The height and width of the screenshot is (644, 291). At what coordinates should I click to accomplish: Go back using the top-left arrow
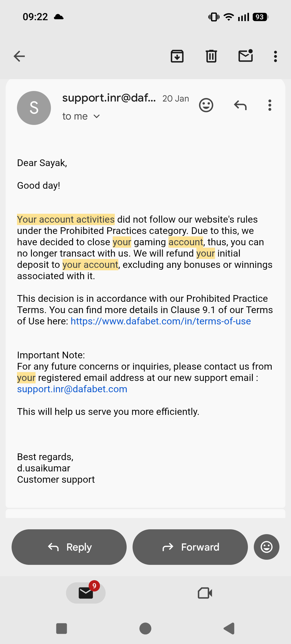point(19,56)
